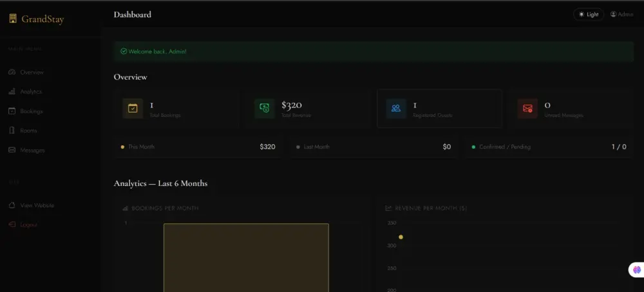644x292 pixels.
Task: Click the sun icon in Light button
Action: tap(581, 14)
